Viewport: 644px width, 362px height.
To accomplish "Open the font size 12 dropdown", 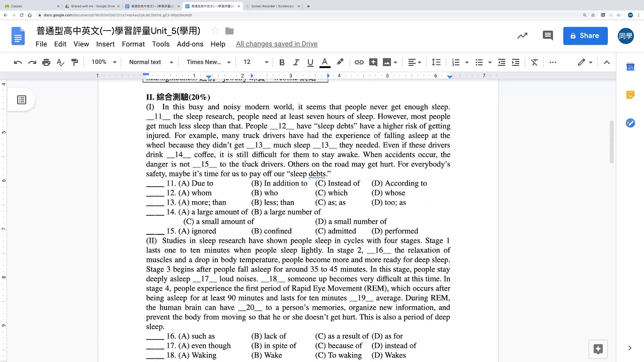I will [256, 62].
